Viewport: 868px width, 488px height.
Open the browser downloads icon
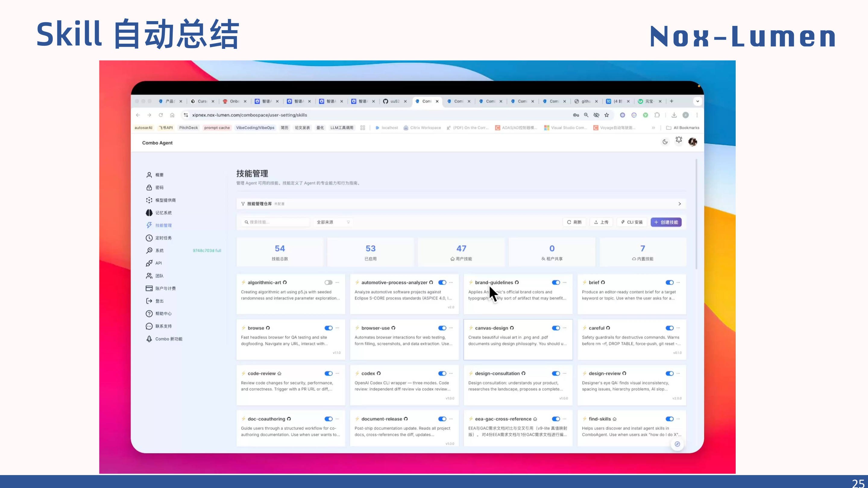pyautogui.click(x=674, y=115)
